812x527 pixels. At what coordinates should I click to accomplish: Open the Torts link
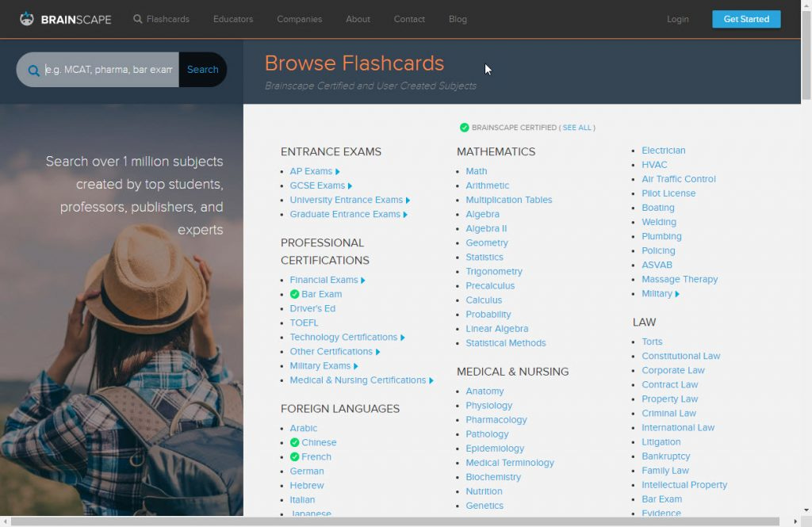click(652, 342)
